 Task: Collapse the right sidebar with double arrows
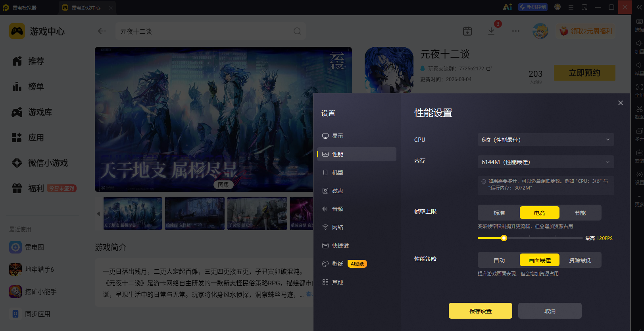tap(639, 7)
